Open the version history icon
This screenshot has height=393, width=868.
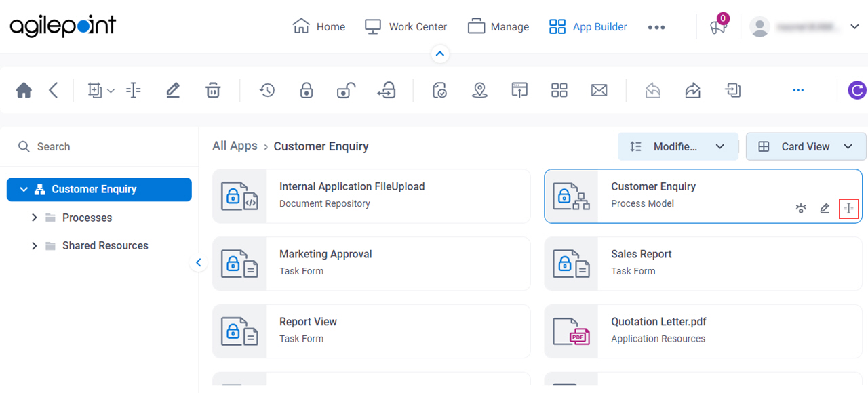click(x=267, y=90)
